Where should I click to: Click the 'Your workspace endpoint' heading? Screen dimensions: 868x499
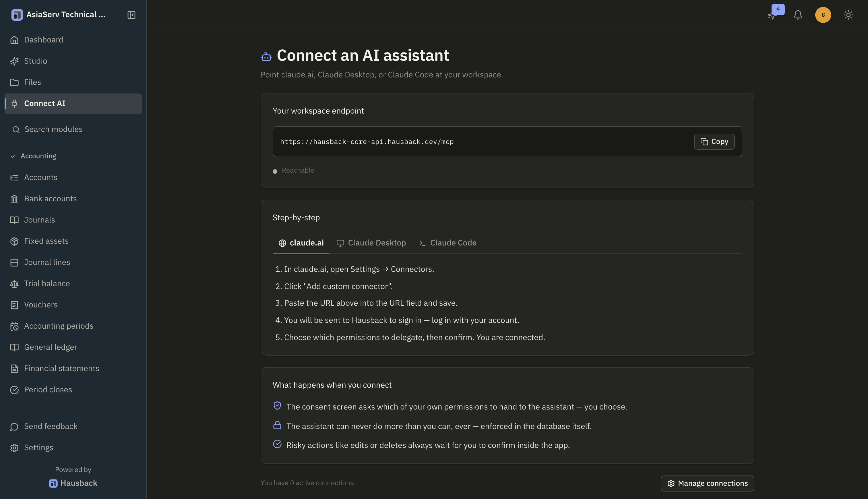coord(318,111)
